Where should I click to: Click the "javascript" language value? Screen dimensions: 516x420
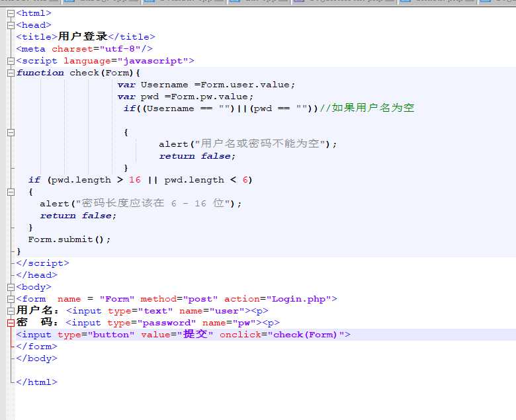(153, 61)
